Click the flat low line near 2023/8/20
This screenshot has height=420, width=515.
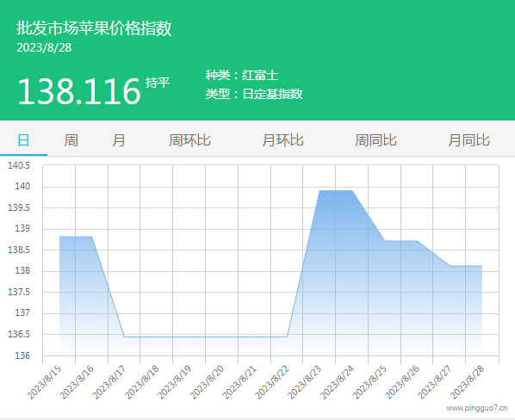pyautogui.click(x=206, y=337)
